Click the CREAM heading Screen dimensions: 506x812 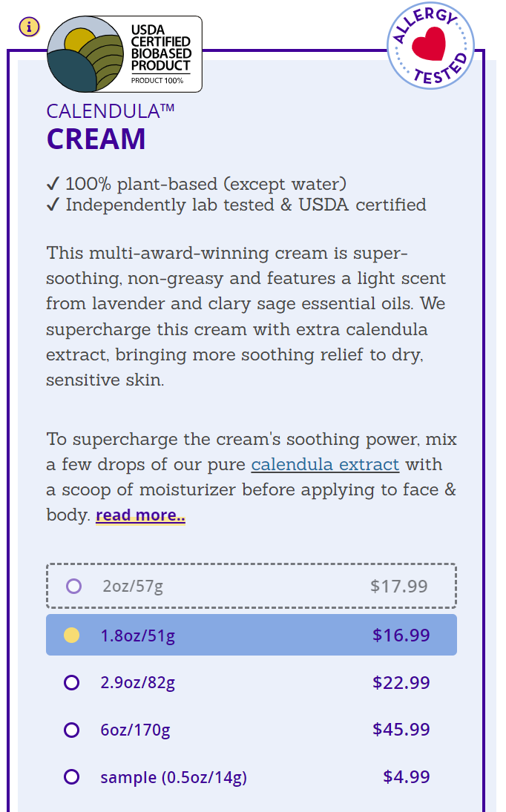[96, 139]
